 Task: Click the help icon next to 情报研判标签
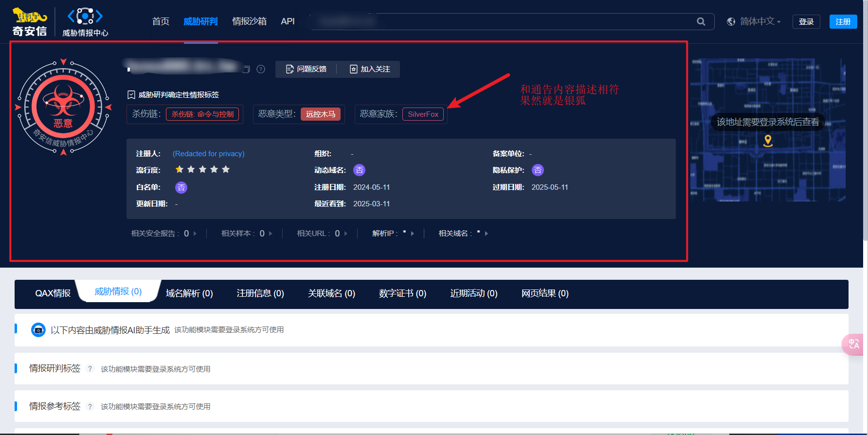pyautogui.click(x=90, y=369)
